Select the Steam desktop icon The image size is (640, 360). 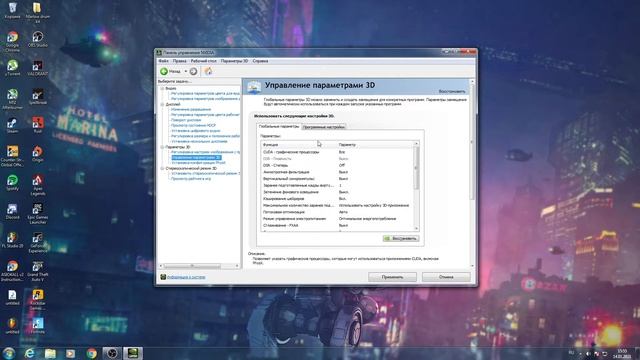[12, 125]
